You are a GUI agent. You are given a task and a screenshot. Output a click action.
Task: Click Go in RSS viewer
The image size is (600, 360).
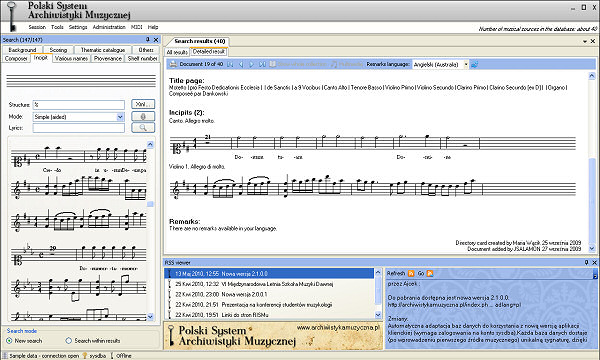pyautogui.click(x=421, y=273)
